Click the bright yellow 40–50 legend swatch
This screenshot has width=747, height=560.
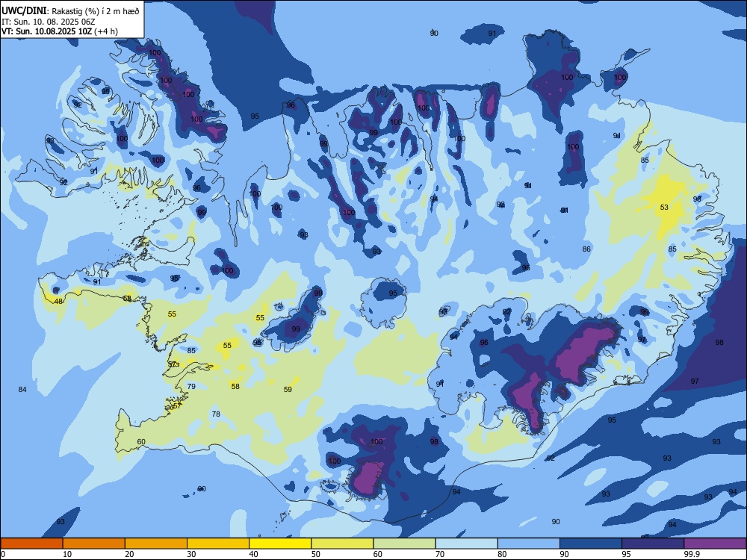pos(280,544)
